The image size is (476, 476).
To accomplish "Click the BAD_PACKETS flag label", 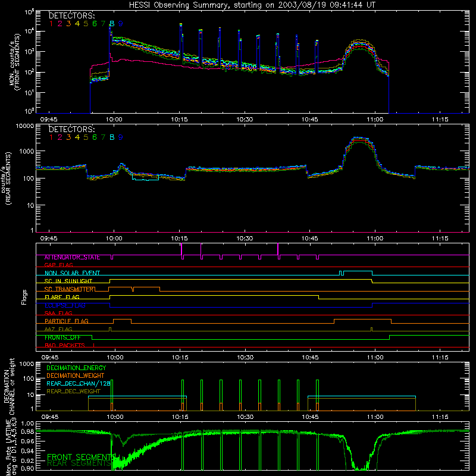I will tap(65, 346).
